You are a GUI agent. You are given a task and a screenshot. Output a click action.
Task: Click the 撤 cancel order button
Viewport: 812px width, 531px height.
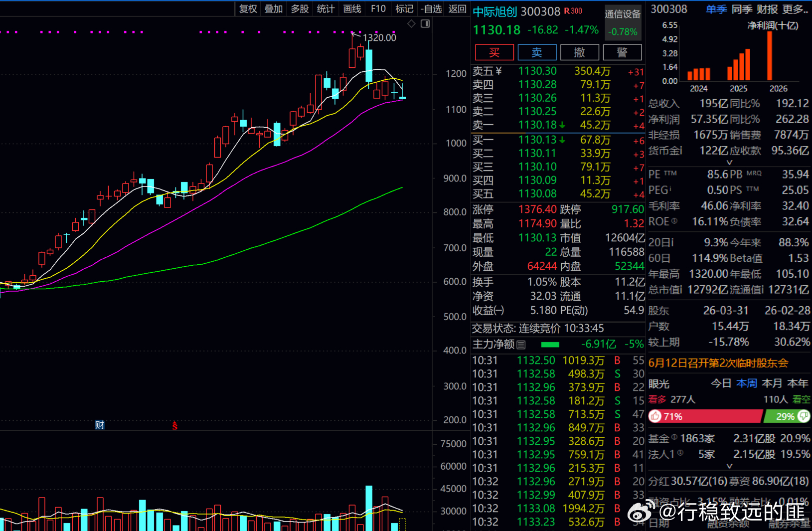(580, 52)
